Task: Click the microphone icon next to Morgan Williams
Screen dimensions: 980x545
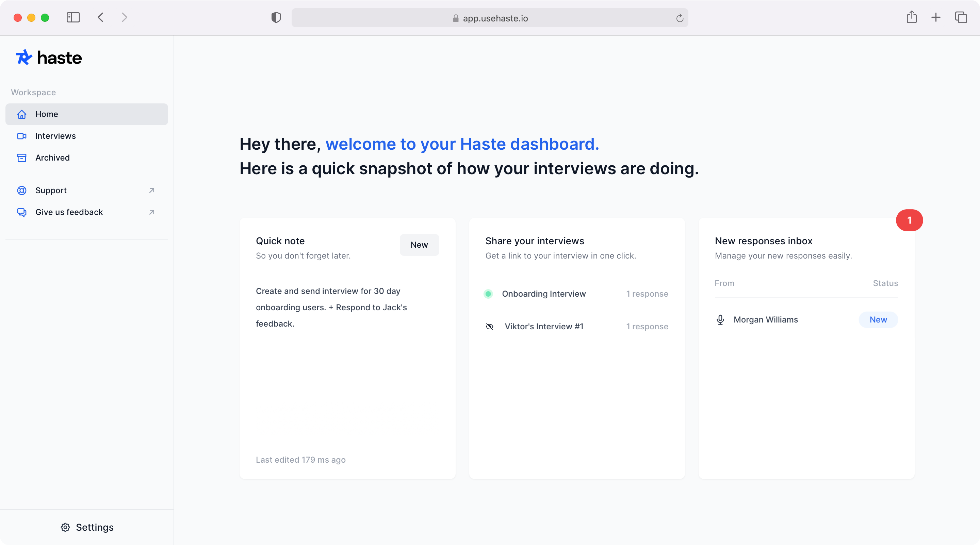Action: (x=720, y=319)
